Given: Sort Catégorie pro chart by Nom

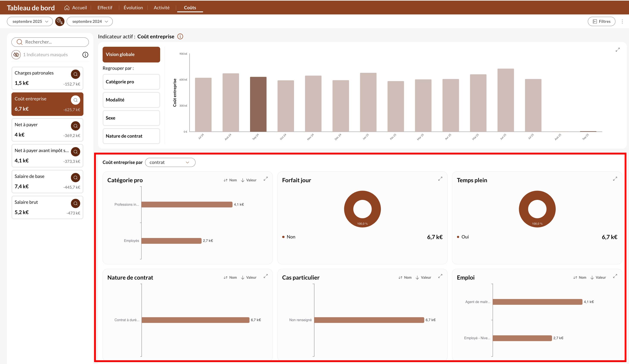Looking at the screenshot, I should pos(230,180).
